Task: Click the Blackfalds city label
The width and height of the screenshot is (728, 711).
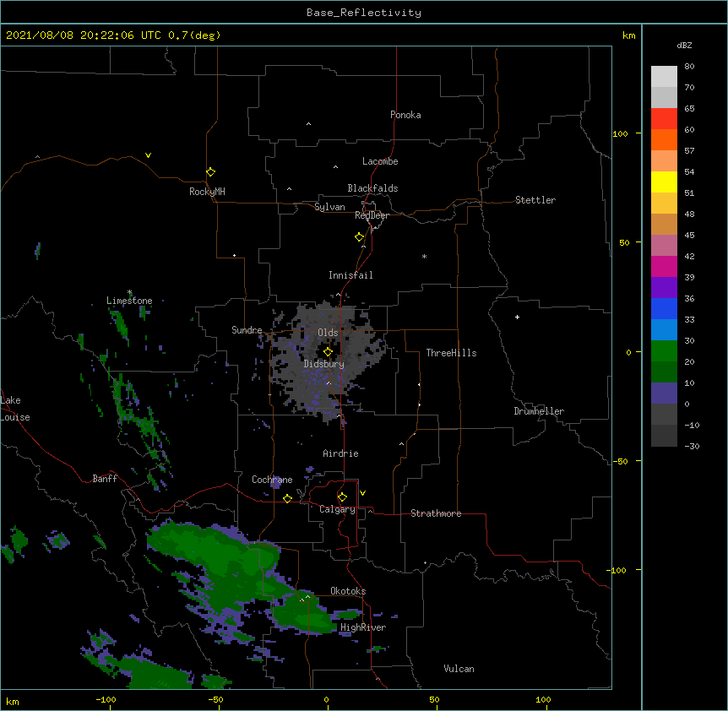Action: pos(372,188)
